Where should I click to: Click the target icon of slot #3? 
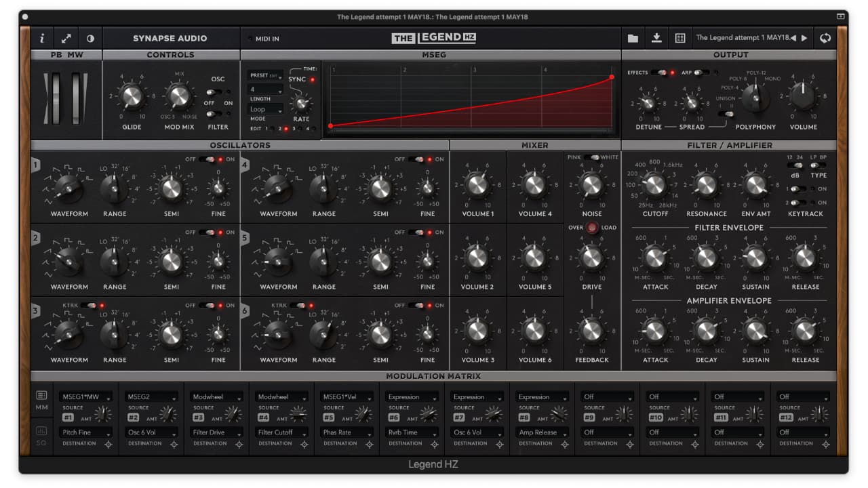pos(239,445)
